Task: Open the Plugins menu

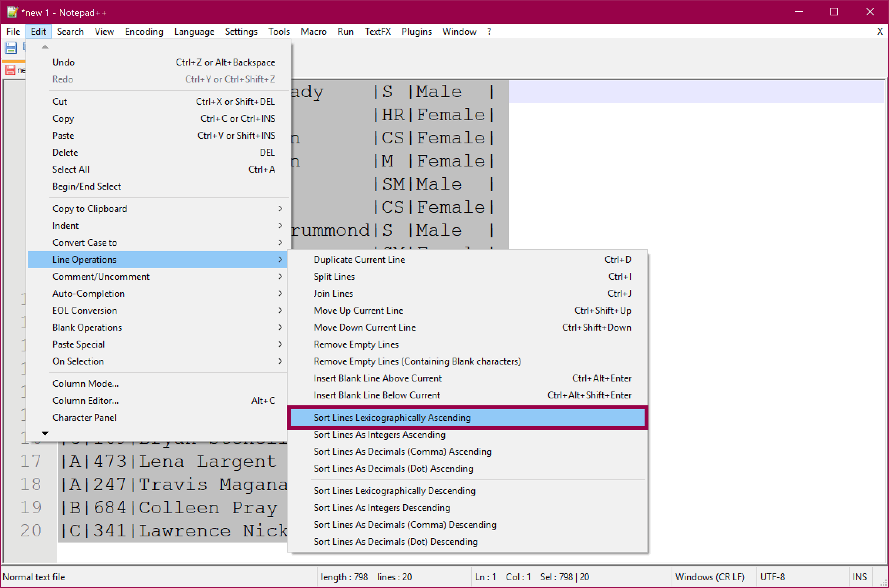Action: 416,32
